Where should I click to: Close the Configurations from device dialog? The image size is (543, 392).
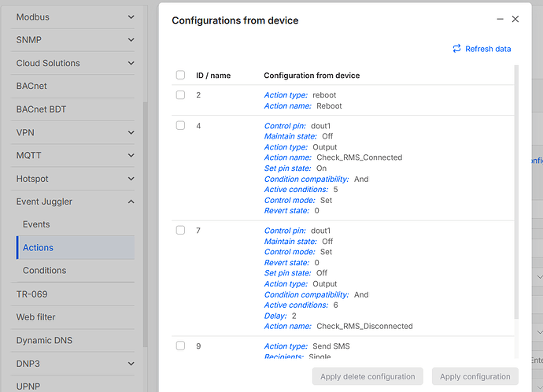point(515,19)
